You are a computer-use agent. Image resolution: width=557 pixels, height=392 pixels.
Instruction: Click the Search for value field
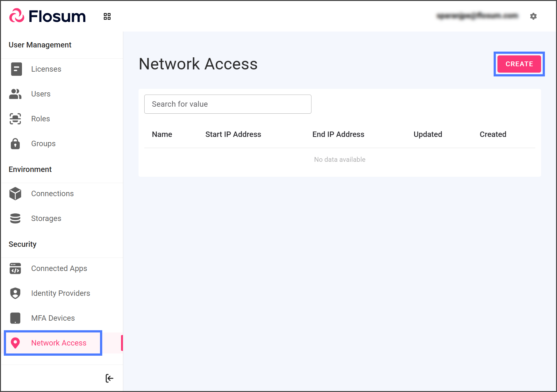pyautogui.click(x=228, y=104)
